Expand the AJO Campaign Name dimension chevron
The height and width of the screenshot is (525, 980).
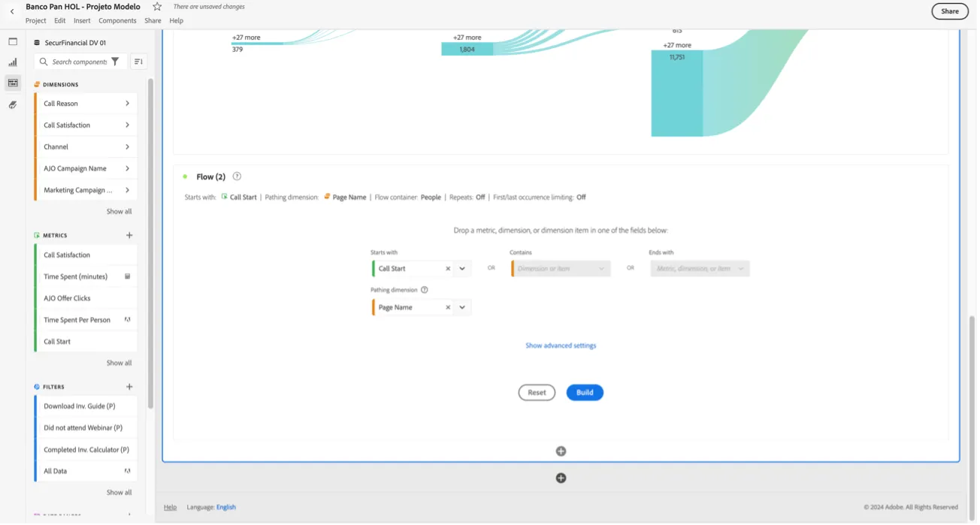pyautogui.click(x=127, y=168)
